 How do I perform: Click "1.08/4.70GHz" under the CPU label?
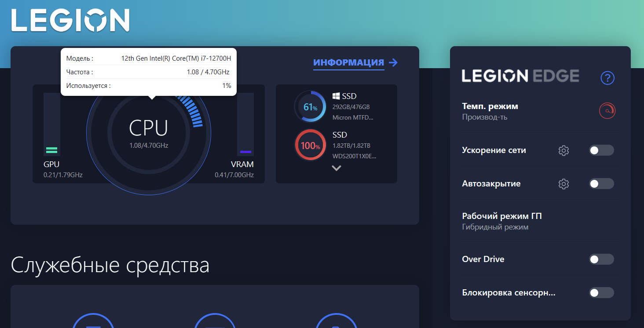149,145
